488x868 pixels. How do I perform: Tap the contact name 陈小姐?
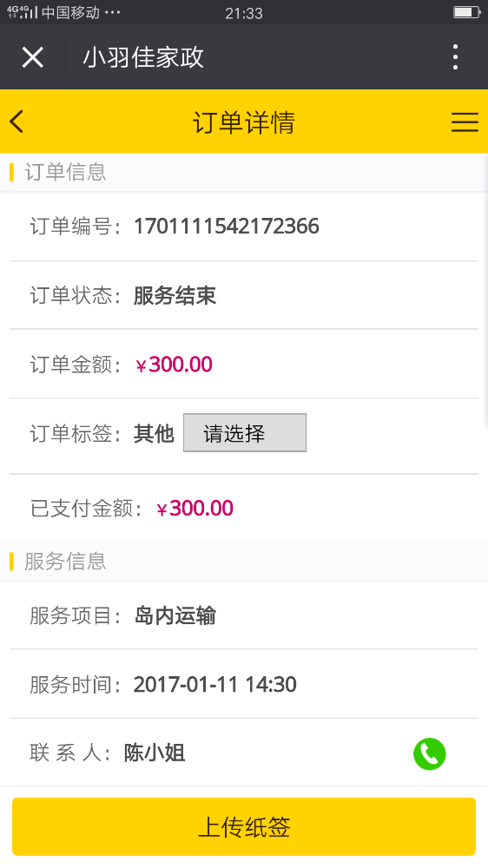155,753
